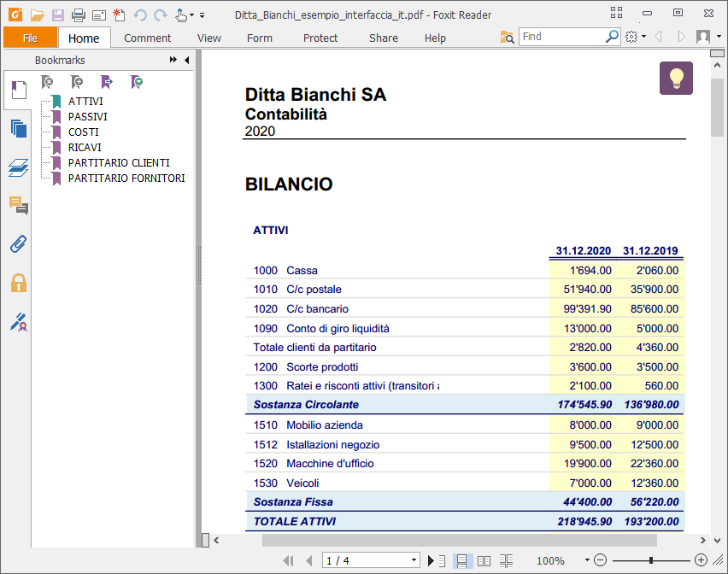Click the Undo arrow icon

point(140,15)
